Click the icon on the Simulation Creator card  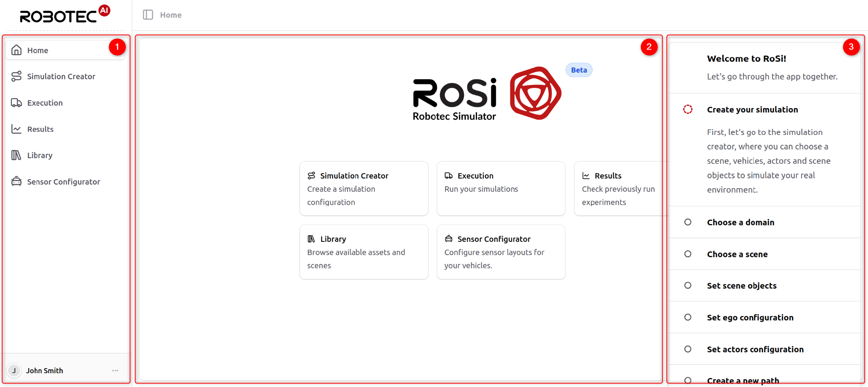tap(312, 176)
